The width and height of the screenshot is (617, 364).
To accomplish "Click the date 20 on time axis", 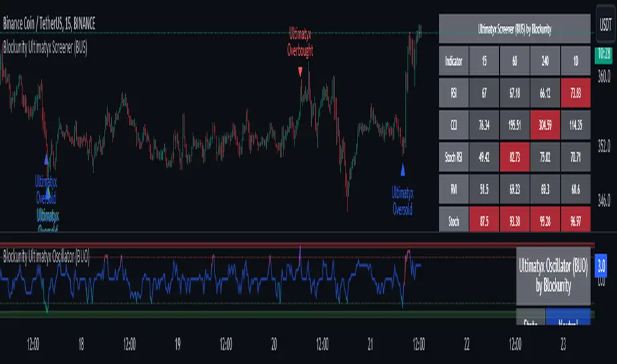I will [274, 344].
